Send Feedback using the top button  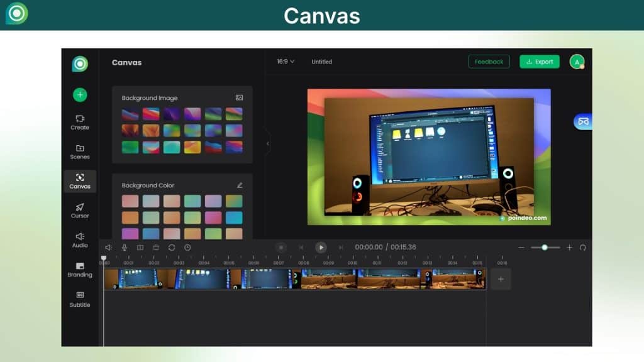489,62
